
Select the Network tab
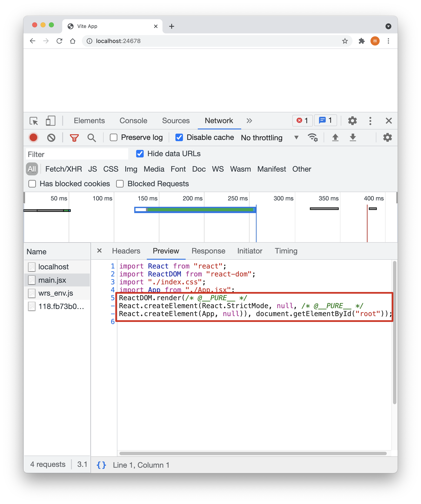click(219, 121)
